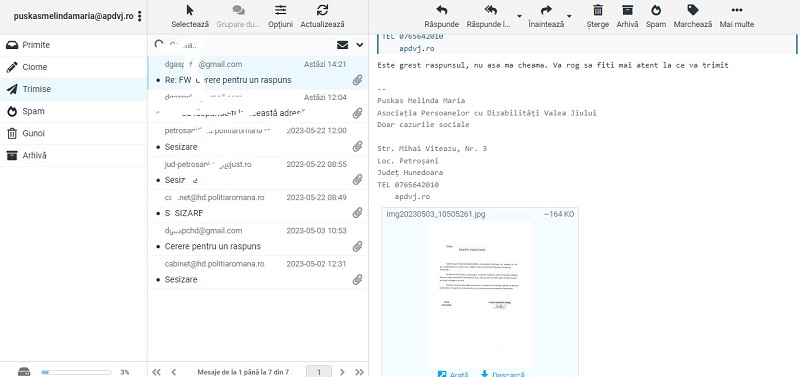Go to next page of messages
This screenshot has width=800, height=377.
(x=342, y=372)
